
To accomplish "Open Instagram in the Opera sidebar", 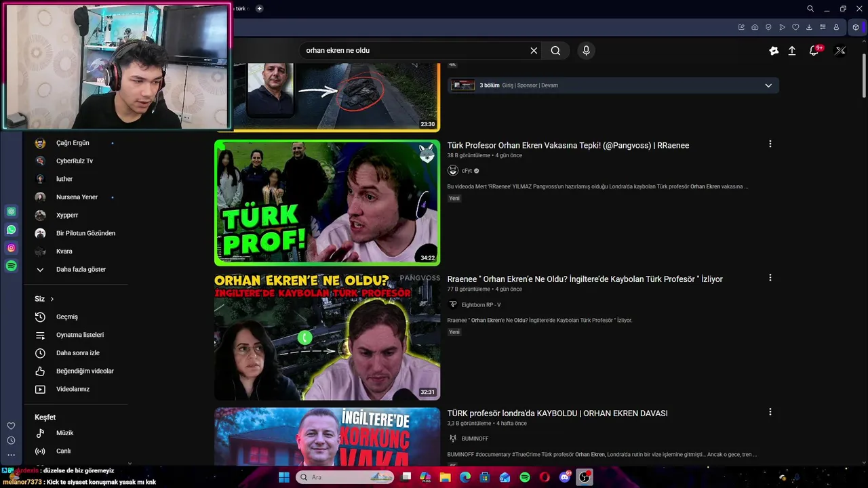I will pyautogui.click(x=12, y=248).
